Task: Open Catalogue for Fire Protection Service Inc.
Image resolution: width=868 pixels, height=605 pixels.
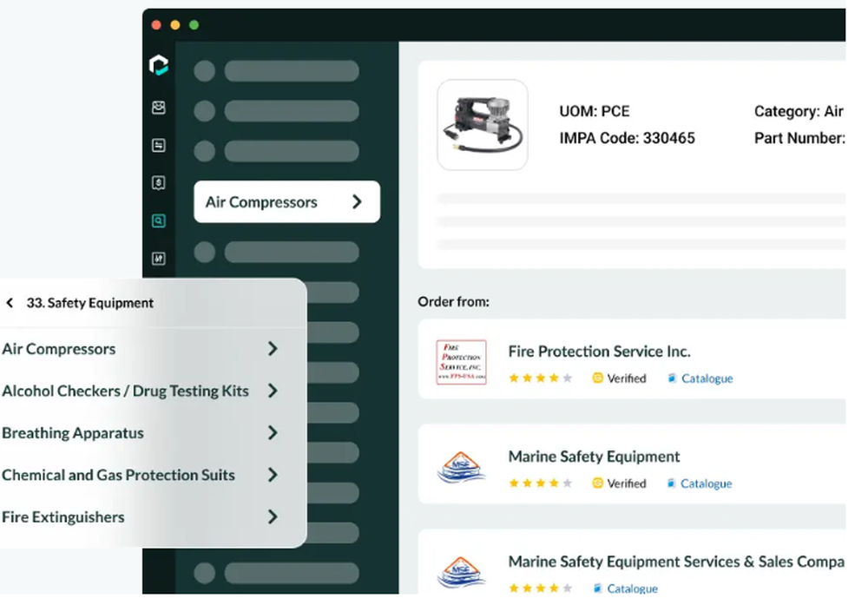Action: (700, 378)
